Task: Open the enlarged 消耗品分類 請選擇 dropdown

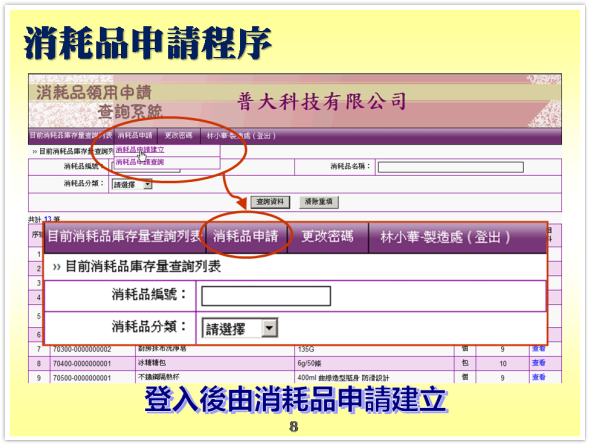Action: tap(240, 328)
